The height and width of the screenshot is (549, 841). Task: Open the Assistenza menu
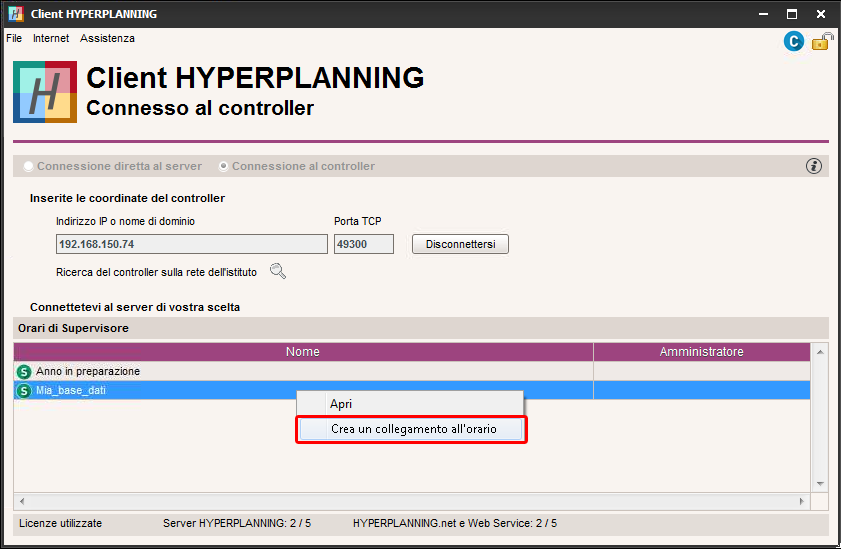tap(107, 38)
